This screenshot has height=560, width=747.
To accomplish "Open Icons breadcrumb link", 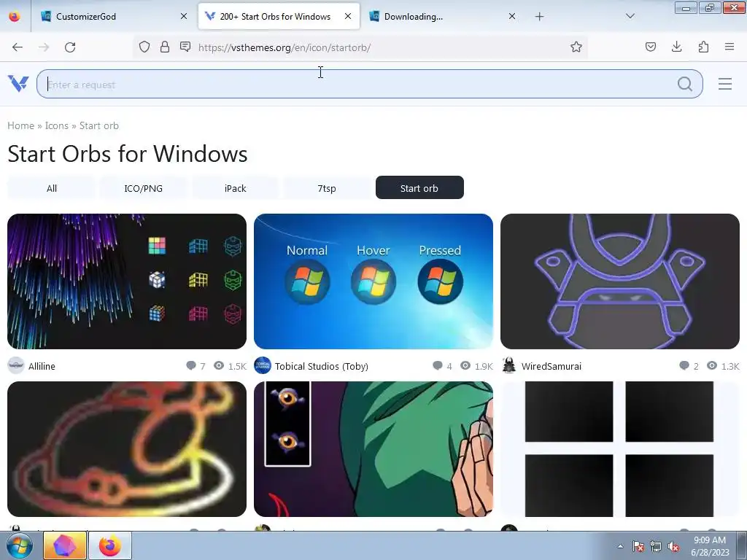I will pos(57,125).
